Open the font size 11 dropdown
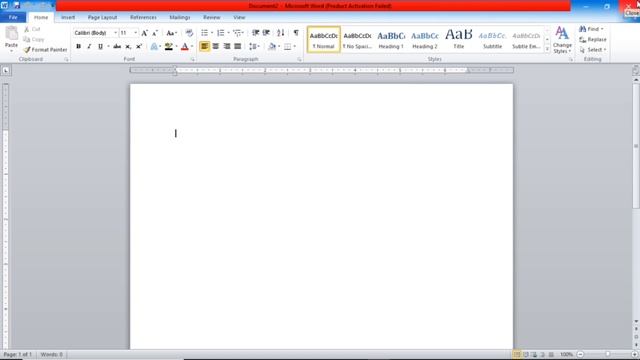The width and height of the screenshot is (640, 360). pyautogui.click(x=136, y=33)
